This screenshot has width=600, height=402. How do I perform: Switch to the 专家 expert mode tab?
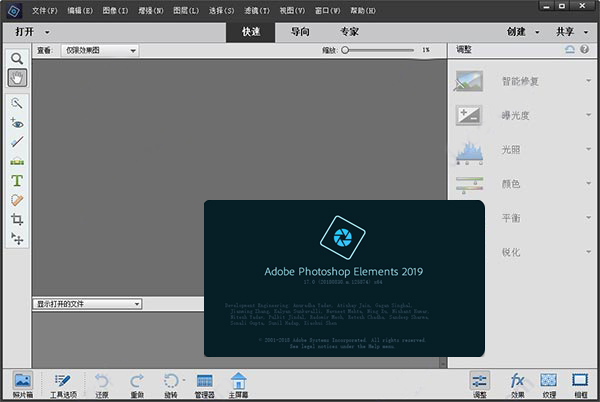349,31
